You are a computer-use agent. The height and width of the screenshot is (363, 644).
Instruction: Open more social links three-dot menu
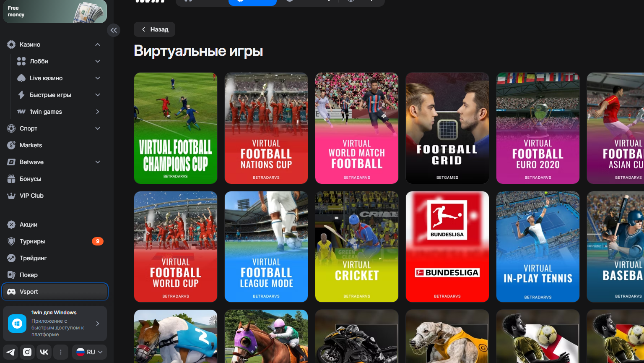coord(61,352)
